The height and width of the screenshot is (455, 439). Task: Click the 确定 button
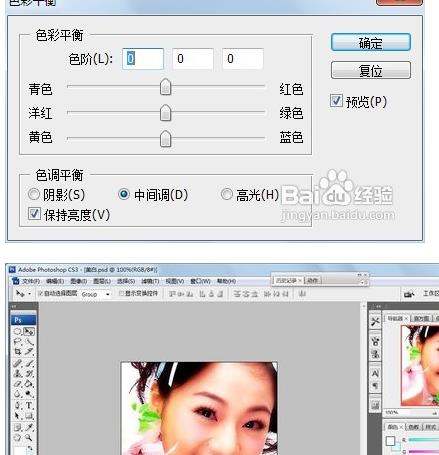click(x=371, y=43)
